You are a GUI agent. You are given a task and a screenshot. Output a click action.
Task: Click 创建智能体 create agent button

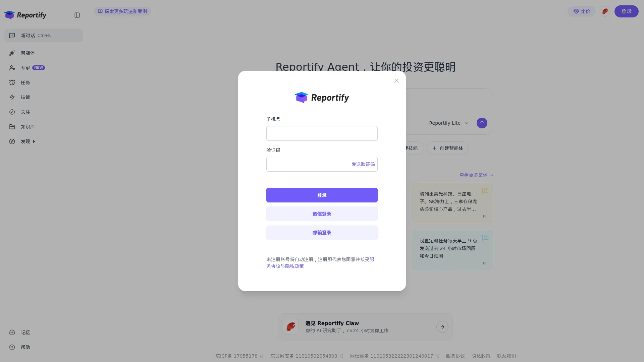(x=447, y=148)
